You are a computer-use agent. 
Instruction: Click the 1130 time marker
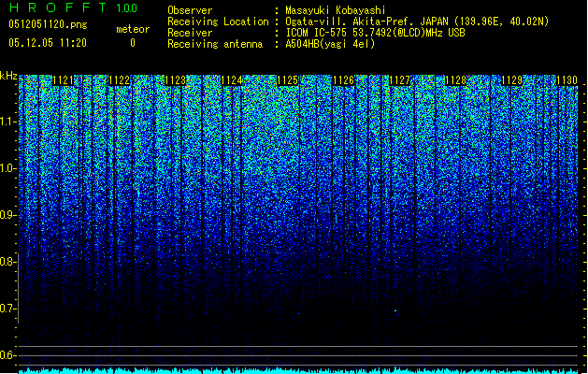tap(567, 80)
